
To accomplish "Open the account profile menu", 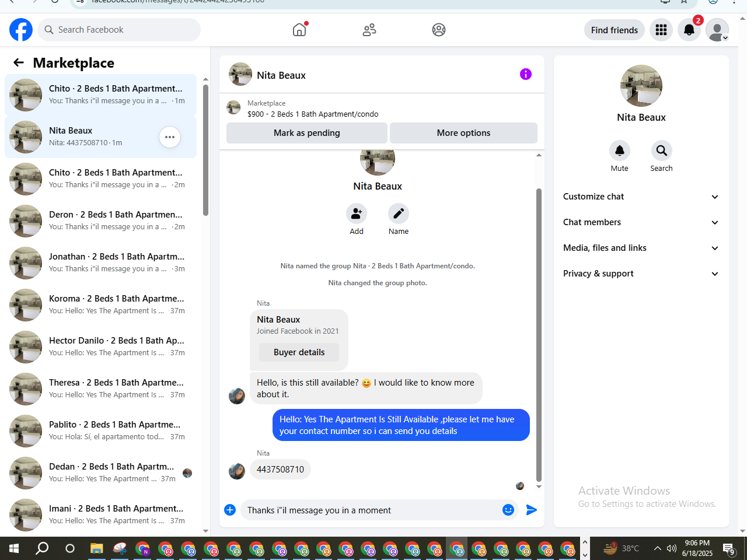I will coord(717,30).
